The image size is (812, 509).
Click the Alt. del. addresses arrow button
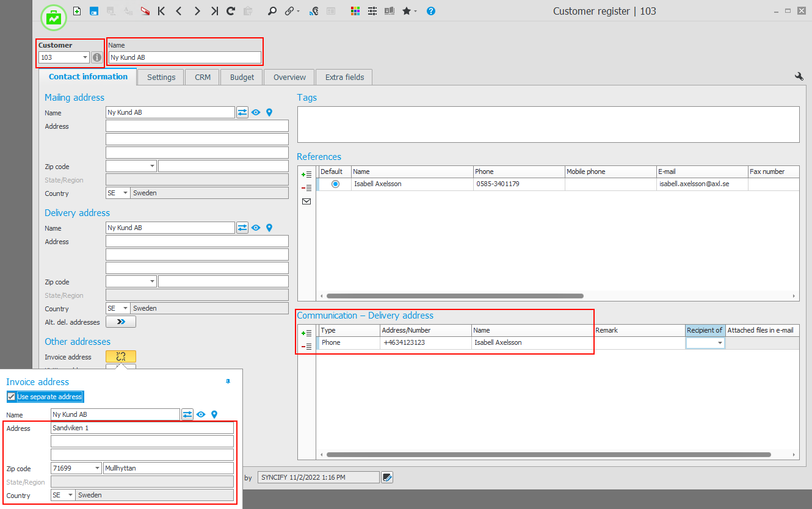[x=121, y=322]
